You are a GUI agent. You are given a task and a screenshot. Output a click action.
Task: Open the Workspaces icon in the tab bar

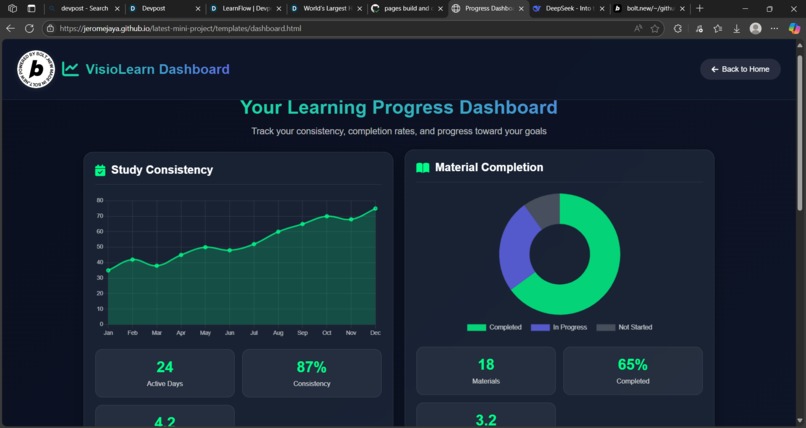point(12,8)
